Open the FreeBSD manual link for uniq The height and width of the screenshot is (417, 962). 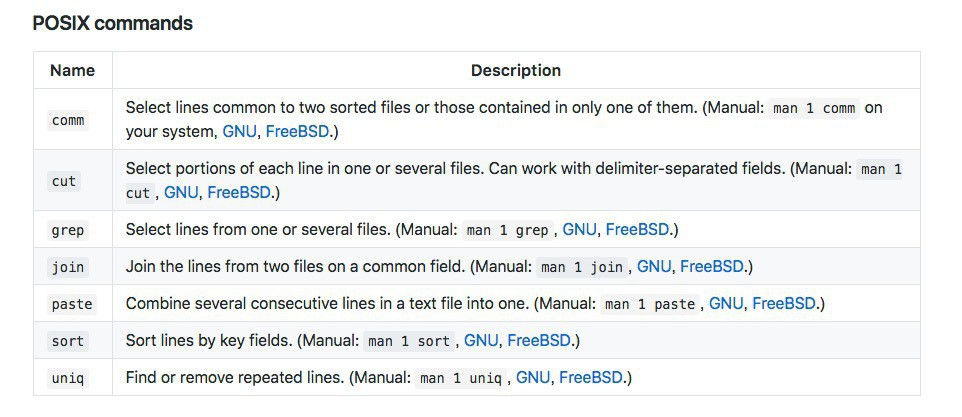592,378
